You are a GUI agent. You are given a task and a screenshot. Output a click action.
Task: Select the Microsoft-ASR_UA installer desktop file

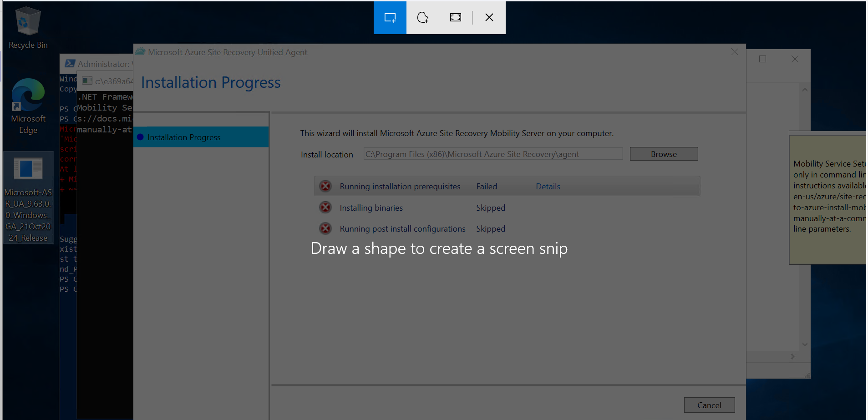pyautogui.click(x=28, y=198)
